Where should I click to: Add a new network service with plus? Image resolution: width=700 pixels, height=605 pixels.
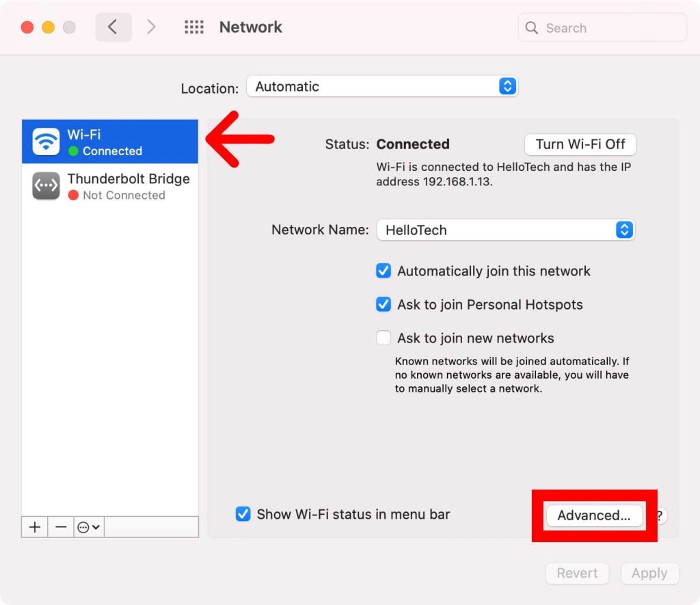pos(35,527)
